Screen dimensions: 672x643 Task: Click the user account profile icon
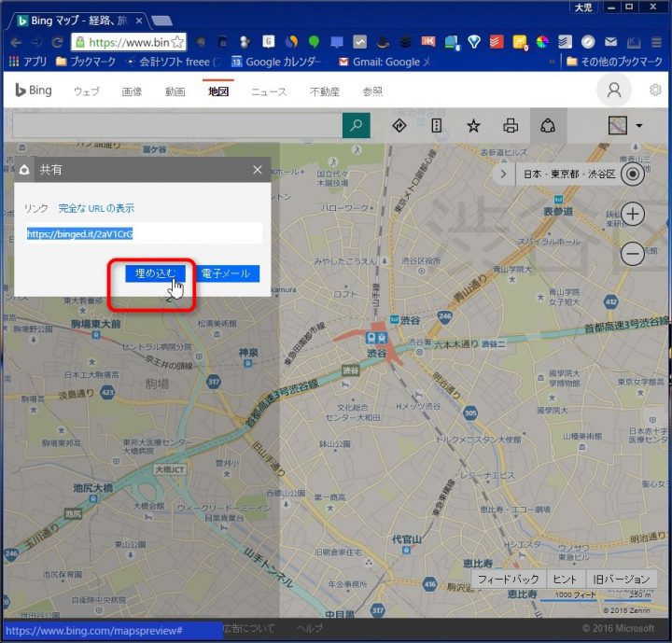pyautogui.click(x=614, y=90)
